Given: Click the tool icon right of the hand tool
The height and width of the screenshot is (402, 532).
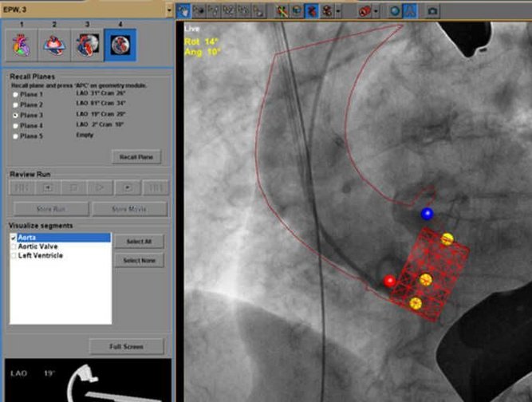Looking at the screenshot, I should pos(199,11).
